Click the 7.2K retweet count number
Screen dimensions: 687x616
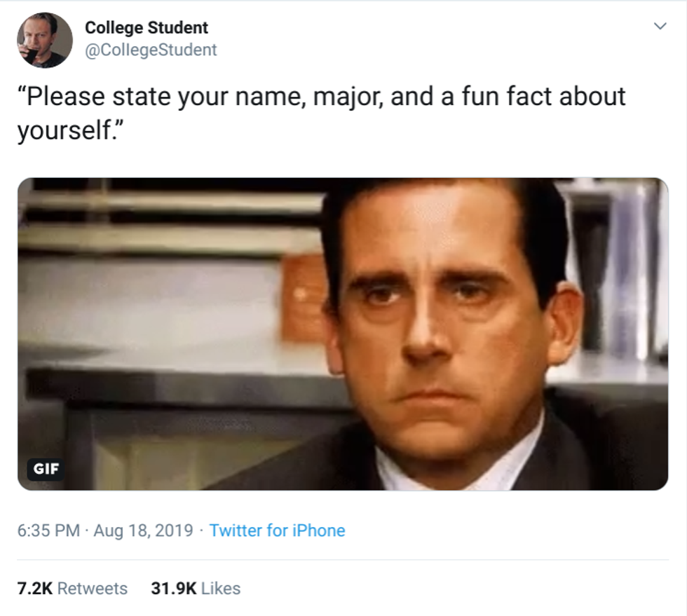point(34,588)
